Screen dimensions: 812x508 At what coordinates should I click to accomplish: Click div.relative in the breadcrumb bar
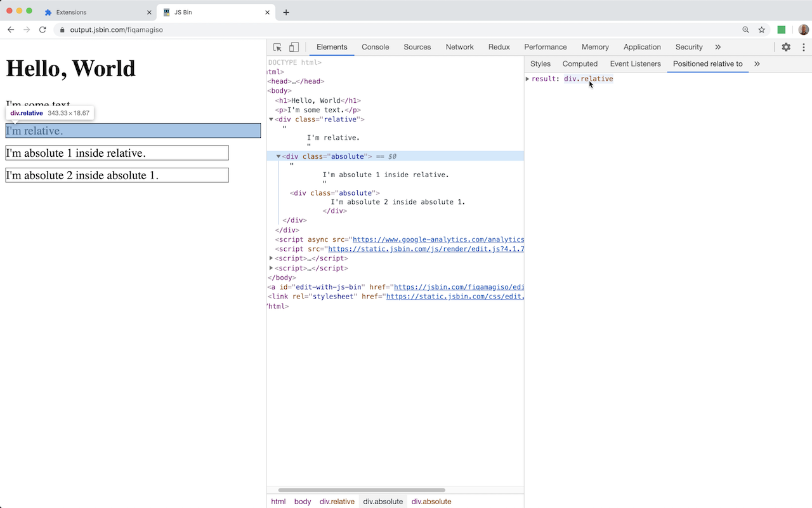pyautogui.click(x=337, y=502)
